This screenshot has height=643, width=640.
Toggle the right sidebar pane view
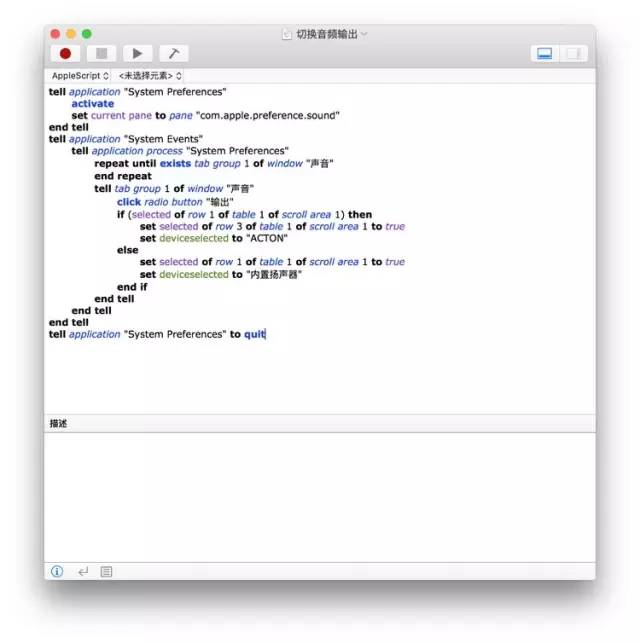[x=574, y=54]
